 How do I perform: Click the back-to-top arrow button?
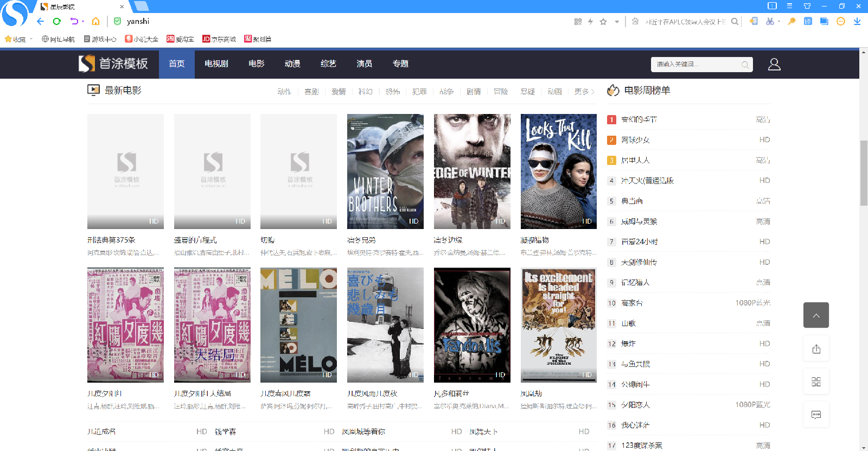(816, 315)
